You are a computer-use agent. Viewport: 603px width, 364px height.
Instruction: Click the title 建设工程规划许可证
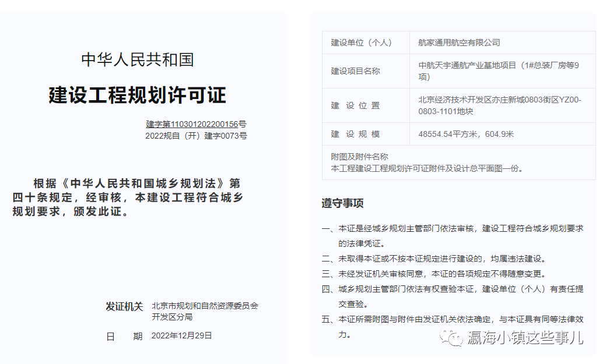(137, 96)
